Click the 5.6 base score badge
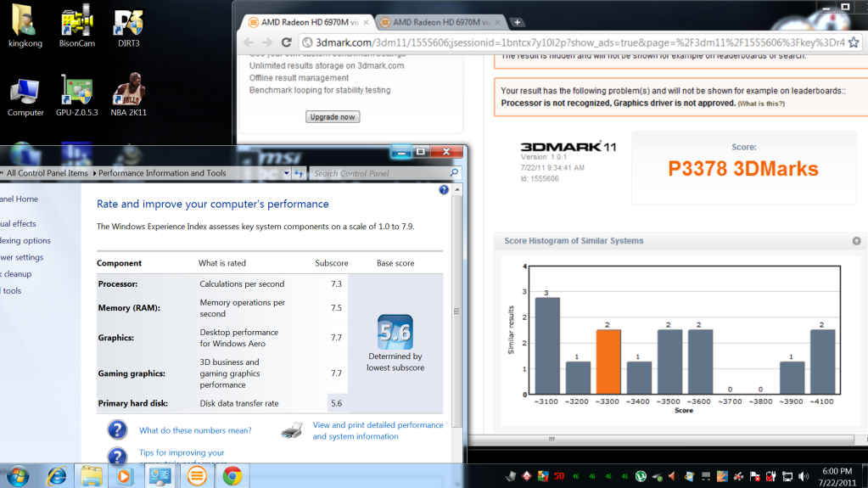This screenshot has height=488, width=868. [x=395, y=332]
